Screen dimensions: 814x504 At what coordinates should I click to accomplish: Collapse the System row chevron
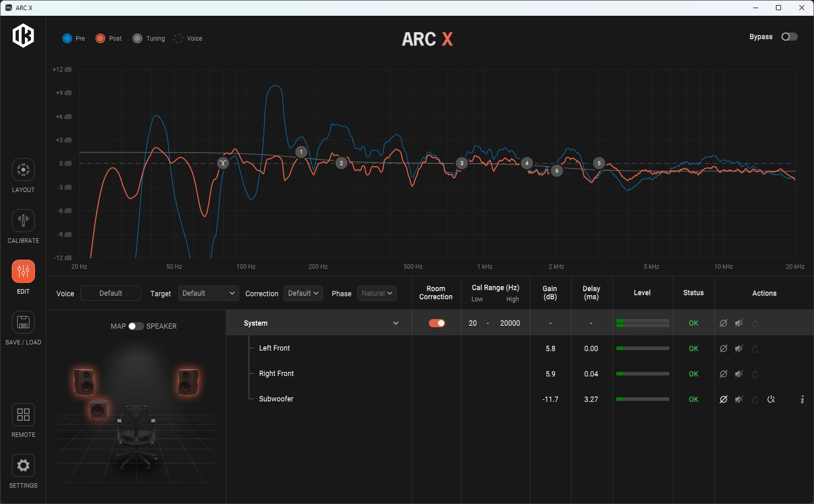(396, 323)
